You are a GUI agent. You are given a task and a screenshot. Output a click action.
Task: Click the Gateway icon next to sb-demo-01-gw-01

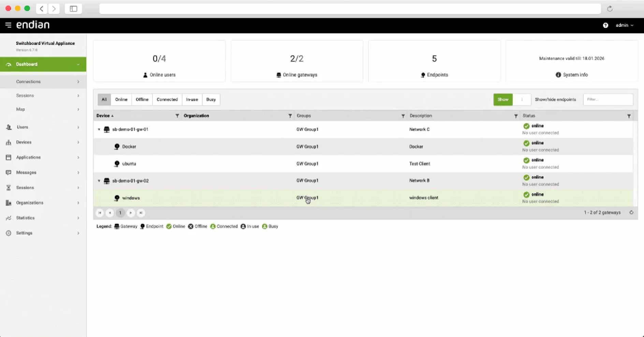click(106, 129)
